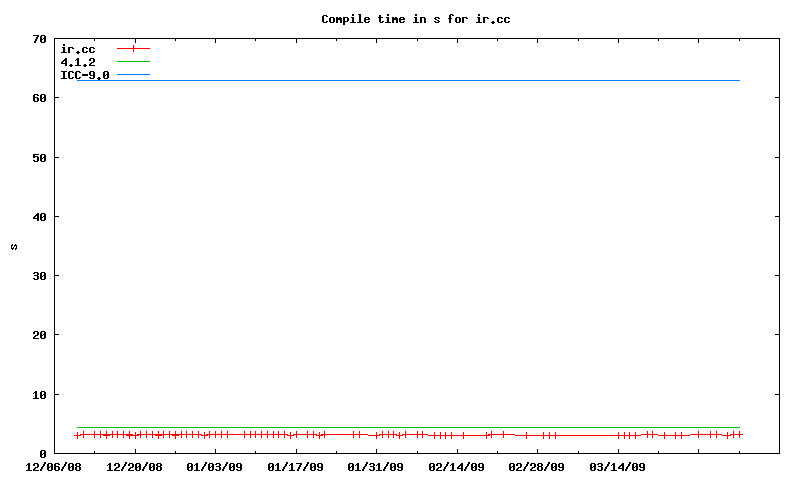The height and width of the screenshot is (480, 800).
Task: Click the red ir.cc legend line sample
Action: pyautogui.click(x=133, y=49)
